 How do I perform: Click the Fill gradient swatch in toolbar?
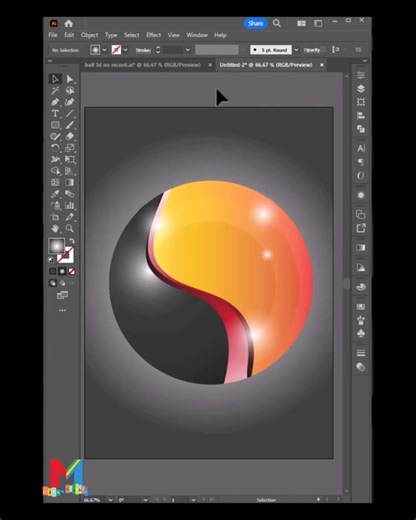[57, 246]
